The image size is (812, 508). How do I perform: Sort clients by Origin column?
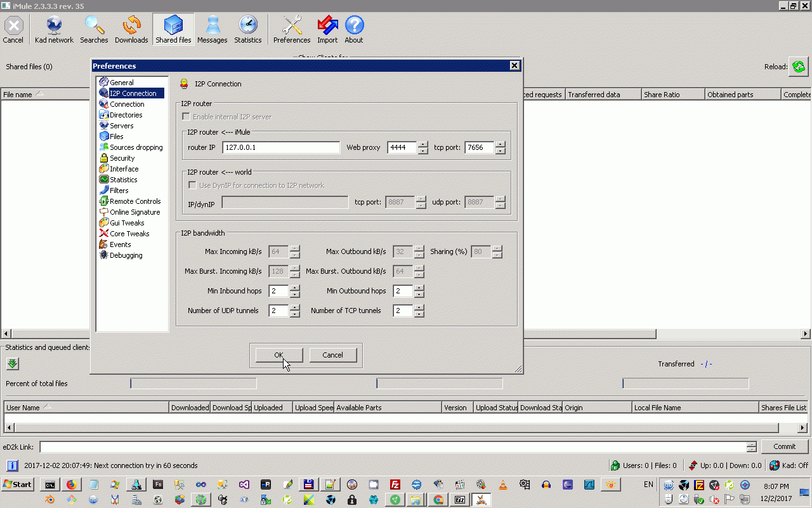click(x=597, y=408)
